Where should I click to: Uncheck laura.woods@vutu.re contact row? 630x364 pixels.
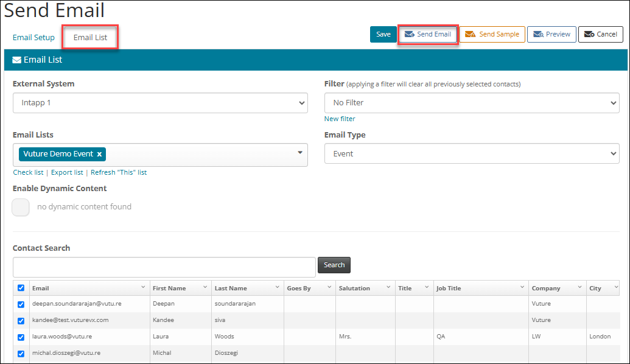point(21,337)
